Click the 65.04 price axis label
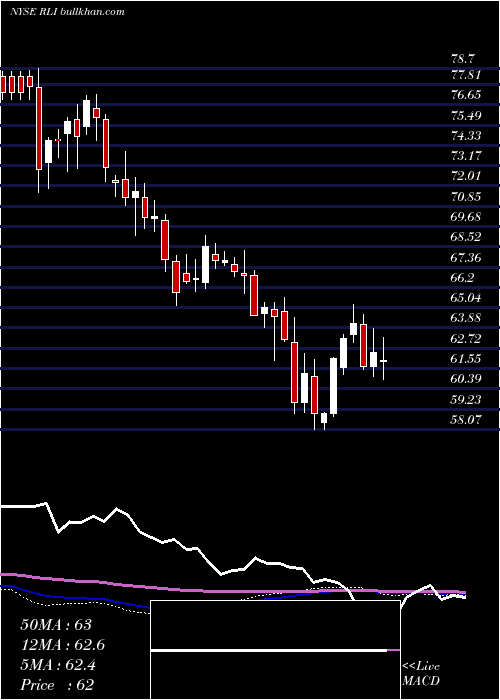500x700 pixels. [x=466, y=298]
